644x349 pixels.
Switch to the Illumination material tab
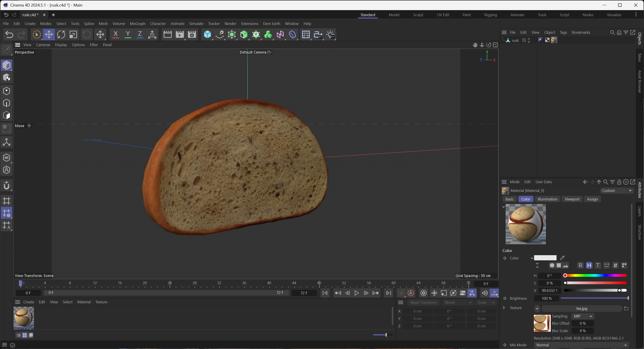tap(547, 199)
